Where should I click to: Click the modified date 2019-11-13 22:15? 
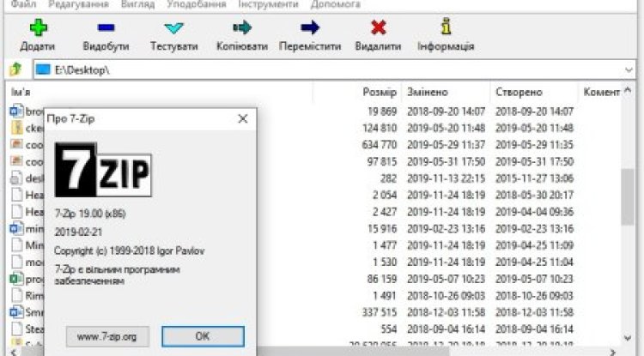point(446,178)
